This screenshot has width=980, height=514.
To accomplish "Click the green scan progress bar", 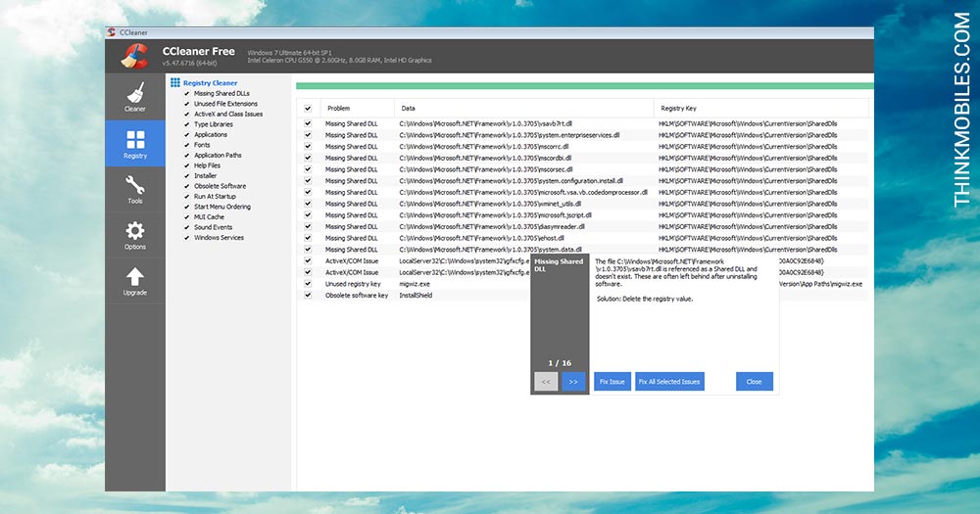I will coord(584,86).
